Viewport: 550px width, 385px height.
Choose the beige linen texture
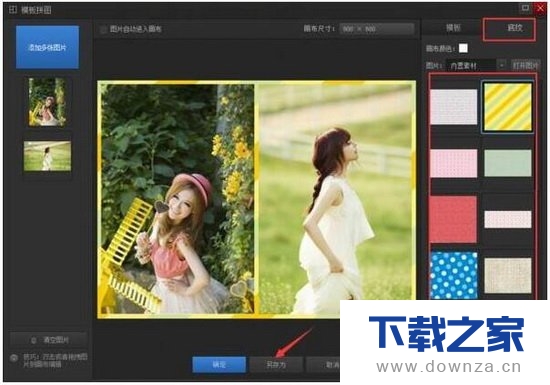pyautogui.click(x=508, y=276)
